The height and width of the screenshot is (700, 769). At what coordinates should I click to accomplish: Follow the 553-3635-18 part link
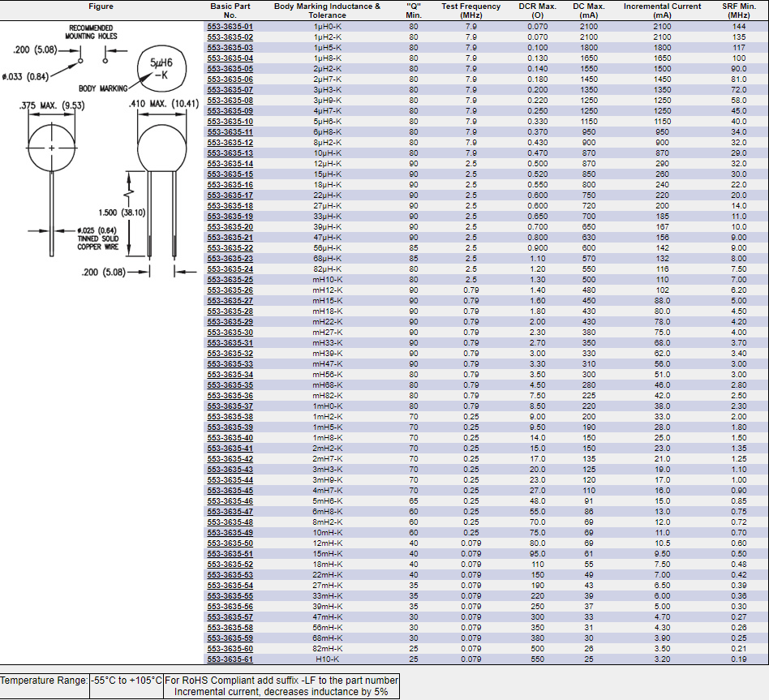230,206
